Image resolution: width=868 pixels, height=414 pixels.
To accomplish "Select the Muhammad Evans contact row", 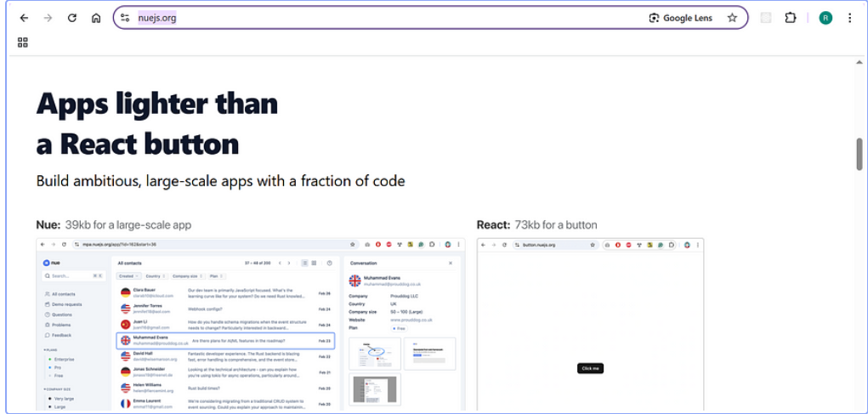I will [x=225, y=340].
